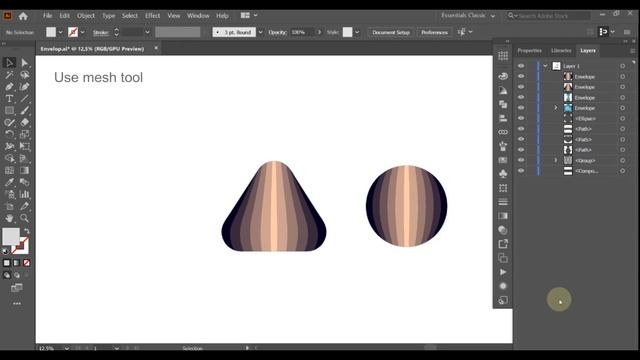
Task: Switch to the Libraries tab
Action: click(561, 51)
